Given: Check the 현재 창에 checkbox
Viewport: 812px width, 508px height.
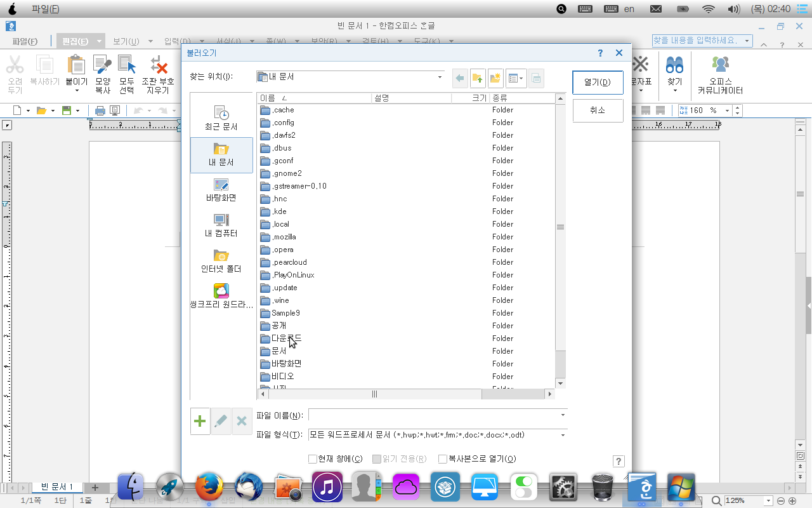Looking at the screenshot, I should 312,459.
